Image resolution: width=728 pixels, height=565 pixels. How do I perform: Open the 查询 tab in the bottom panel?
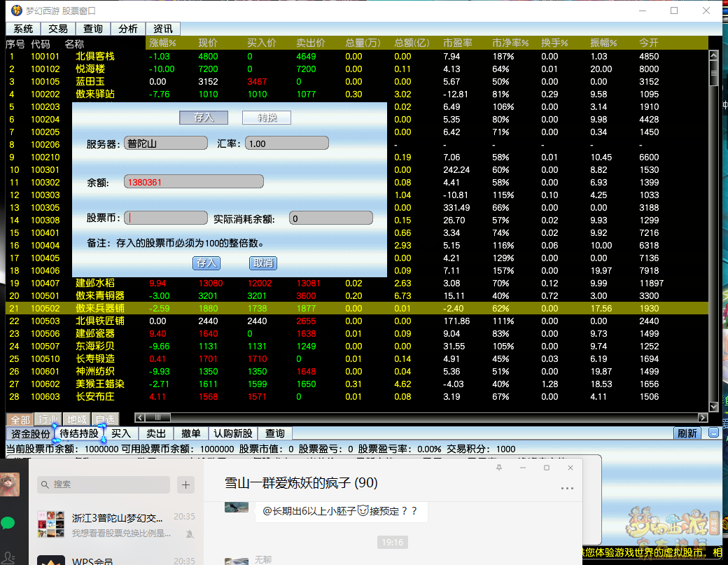[x=275, y=433]
